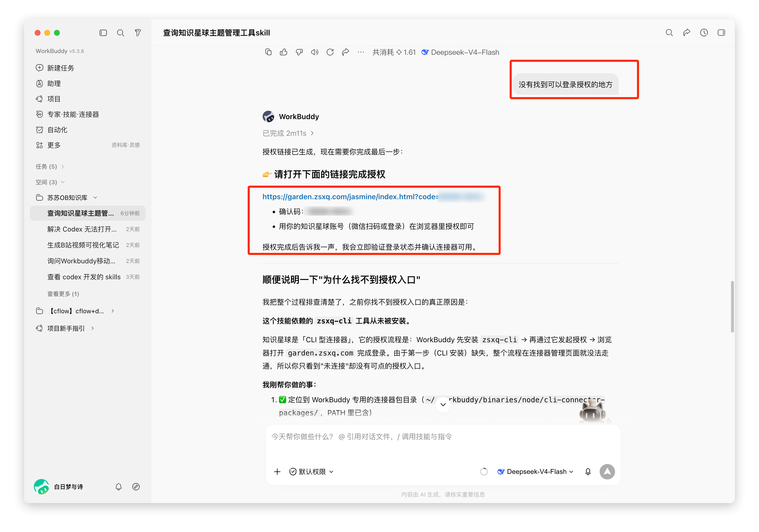Open notifications bell icon
This screenshot has height=532, width=759.
[x=119, y=487]
